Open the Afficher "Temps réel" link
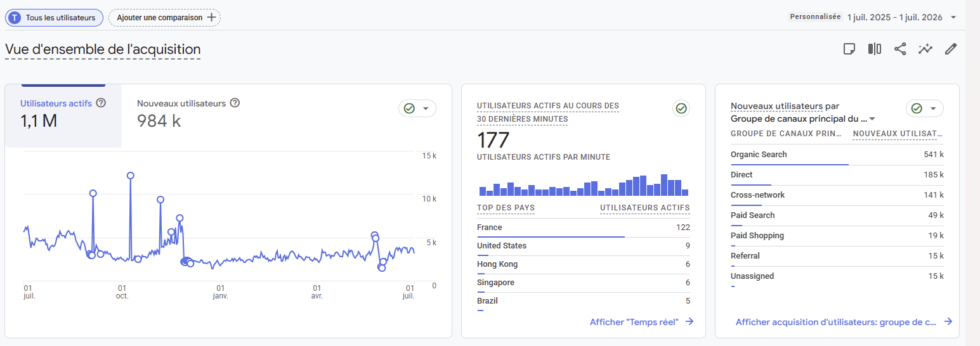 [x=641, y=322]
